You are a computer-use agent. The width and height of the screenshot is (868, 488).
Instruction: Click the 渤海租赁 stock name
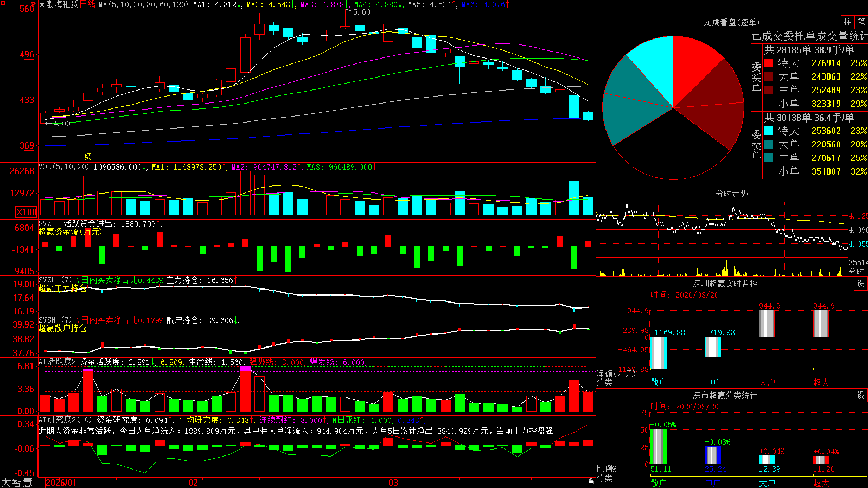[62, 4]
